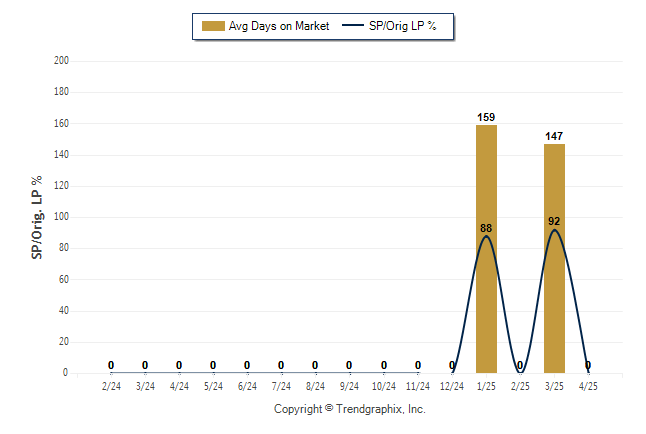Click the 2/25 x-axis label
Viewport: 646px width, 434px height.
point(520,386)
